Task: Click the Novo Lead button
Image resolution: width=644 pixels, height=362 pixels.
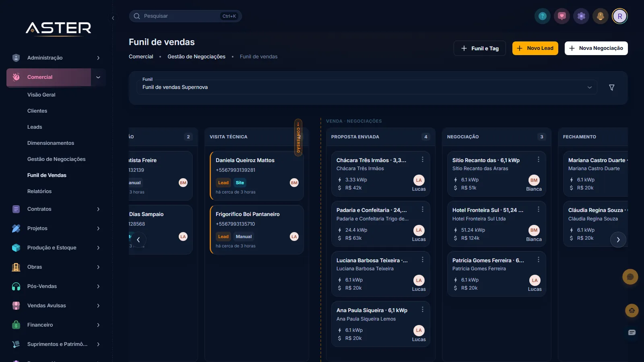Action: click(x=535, y=48)
